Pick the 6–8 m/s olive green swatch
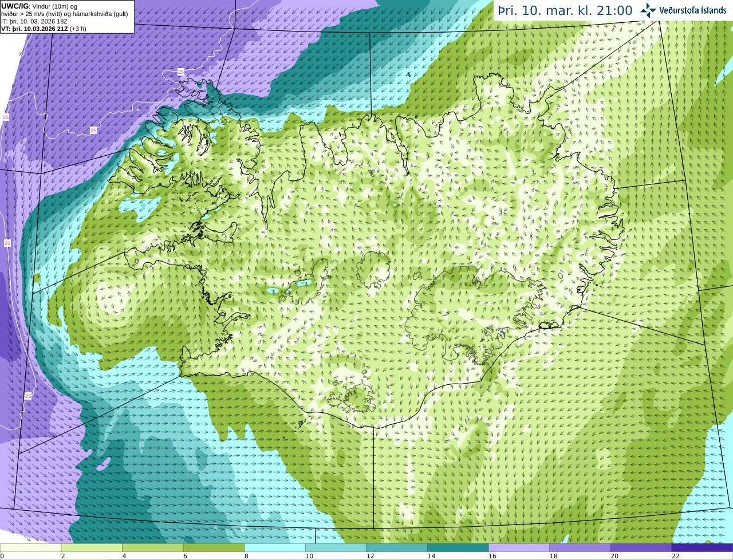The width and height of the screenshot is (733, 560). [x=214, y=547]
